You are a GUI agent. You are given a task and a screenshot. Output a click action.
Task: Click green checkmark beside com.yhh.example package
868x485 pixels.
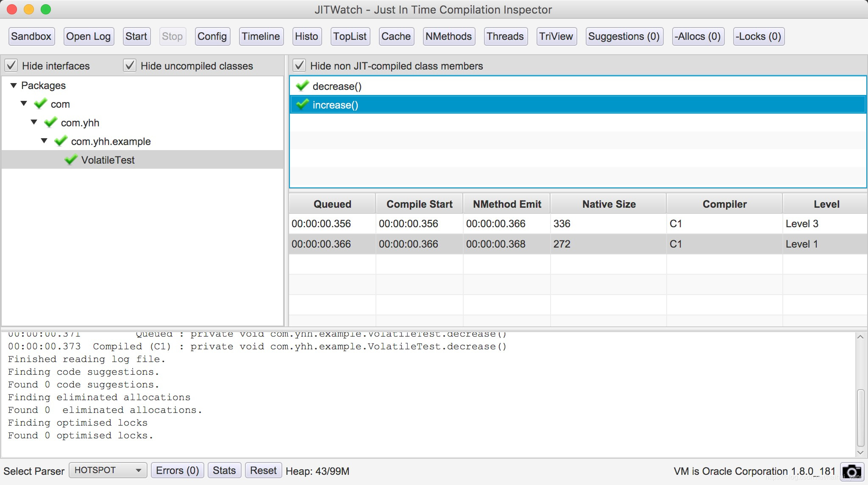61,141
